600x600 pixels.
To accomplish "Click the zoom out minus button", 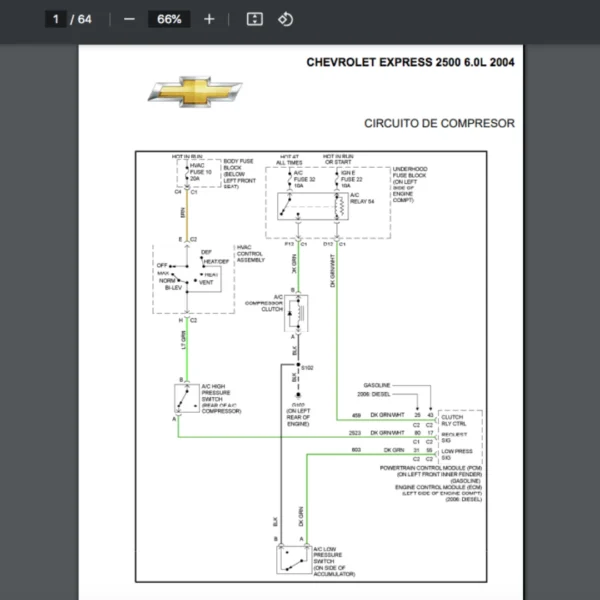I will 129,19.
